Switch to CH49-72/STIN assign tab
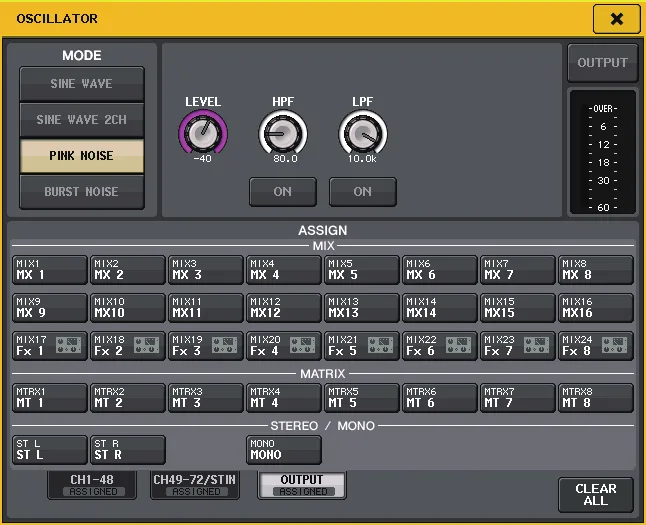The width and height of the screenshot is (646, 525). (195, 485)
